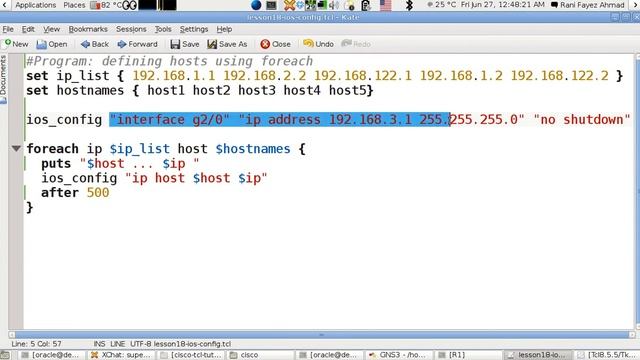Viewport: 640px width, 360px height.
Task: Click the Back arrow in the toolbar
Action: pyautogui.click(x=95, y=44)
